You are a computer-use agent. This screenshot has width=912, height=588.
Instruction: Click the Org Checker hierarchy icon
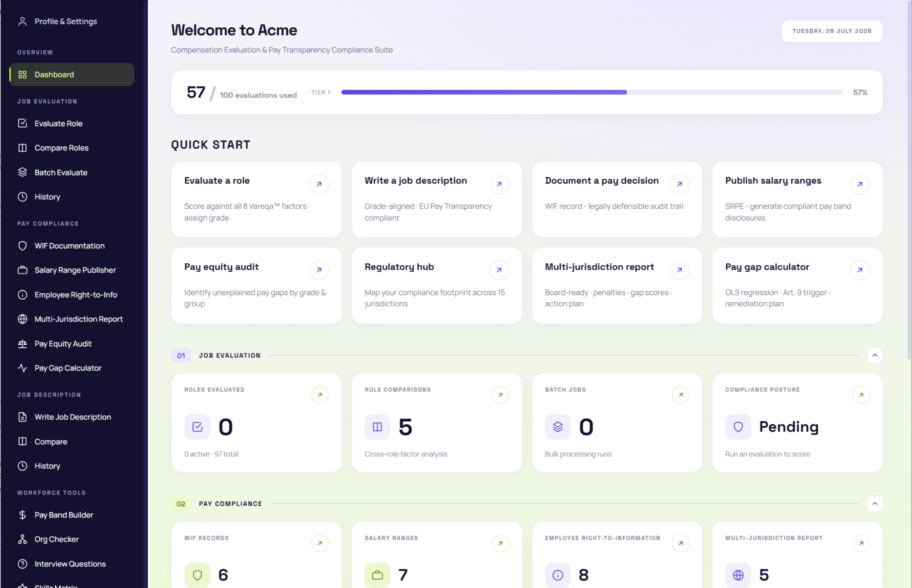pyautogui.click(x=22, y=539)
